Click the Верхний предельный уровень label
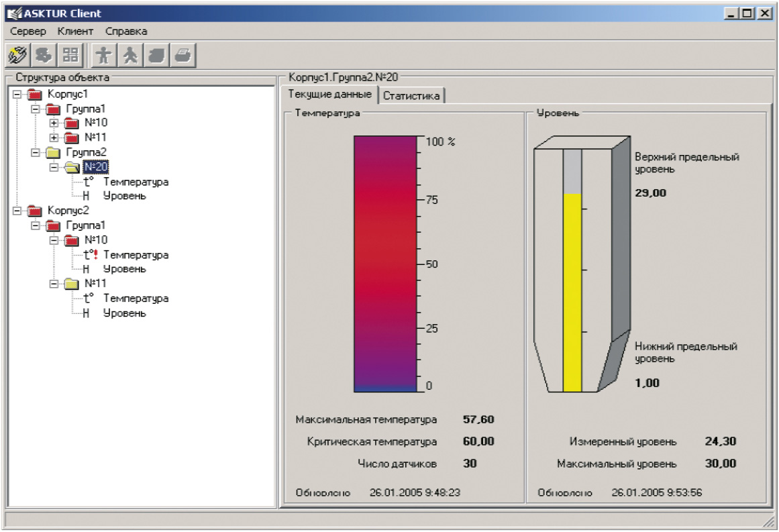Screen dimensions: 779x532 (687, 163)
